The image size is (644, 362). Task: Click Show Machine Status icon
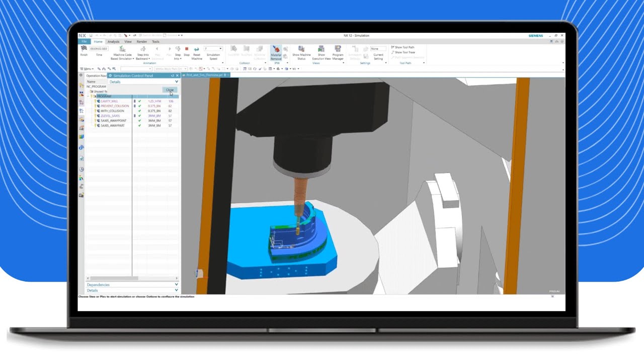click(301, 49)
